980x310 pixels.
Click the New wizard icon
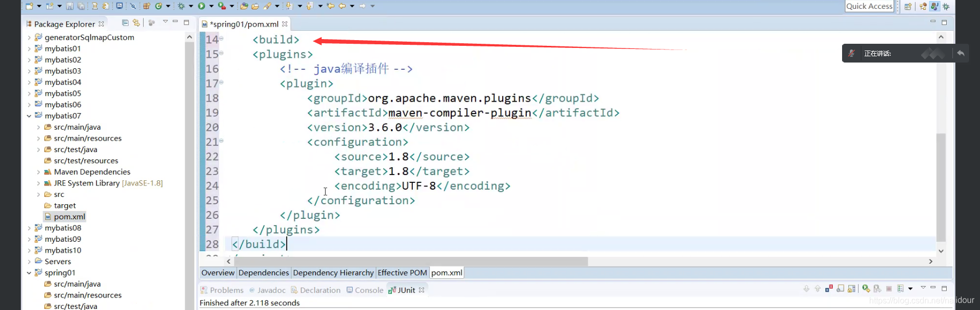tap(29, 6)
